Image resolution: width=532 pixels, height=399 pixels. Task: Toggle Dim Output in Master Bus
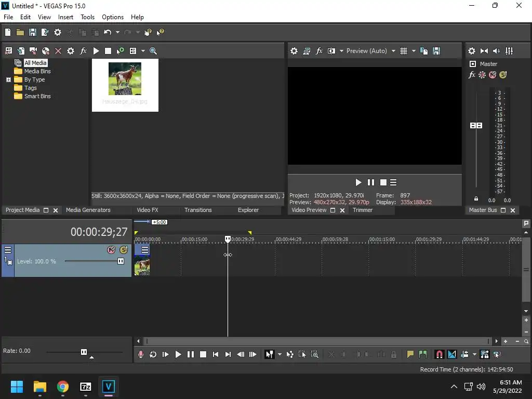point(496,51)
